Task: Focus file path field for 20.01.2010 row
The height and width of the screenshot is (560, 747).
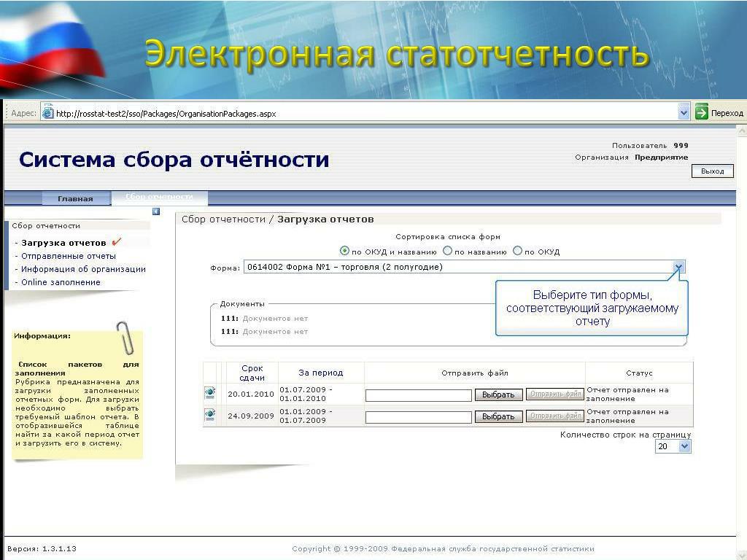Action: point(419,395)
